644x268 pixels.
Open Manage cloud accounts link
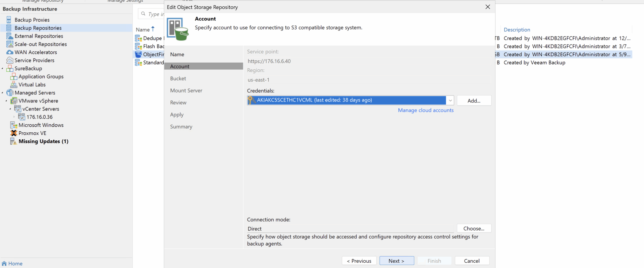pos(426,110)
